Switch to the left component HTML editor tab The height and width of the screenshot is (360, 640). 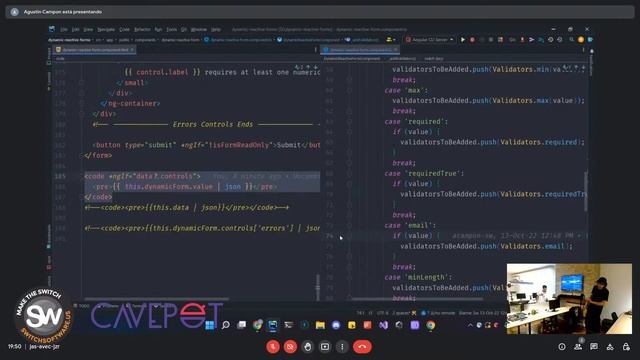tap(95, 50)
